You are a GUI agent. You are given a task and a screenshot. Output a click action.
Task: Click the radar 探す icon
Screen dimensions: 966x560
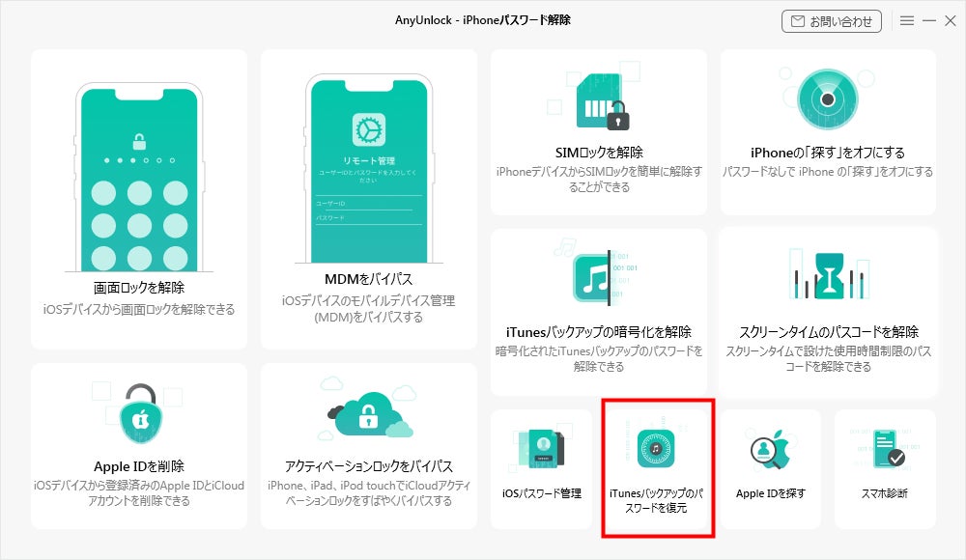828,99
